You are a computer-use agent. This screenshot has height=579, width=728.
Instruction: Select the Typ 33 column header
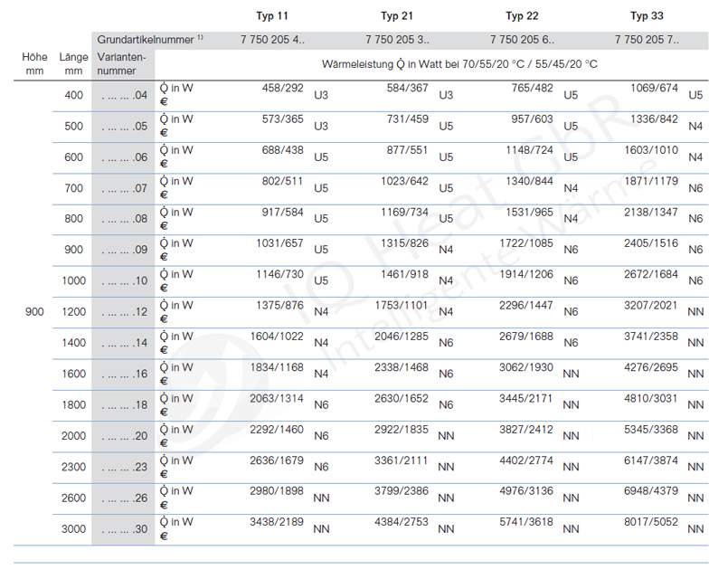click(x=648, y=16)
